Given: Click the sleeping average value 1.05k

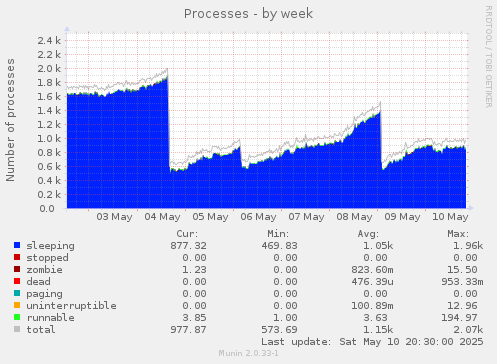Looking at the screenshot, I should pyautogui.click(x=378, y=246).
